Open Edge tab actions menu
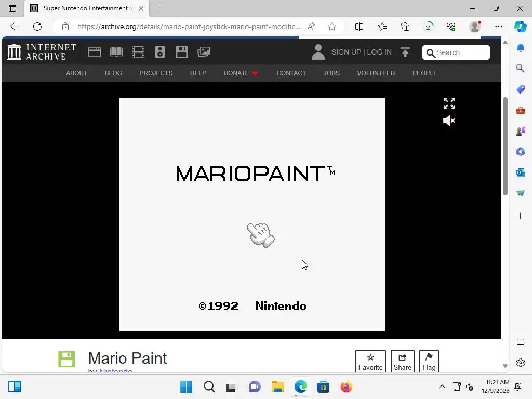532x399 pixels. [x=12, y=8]
